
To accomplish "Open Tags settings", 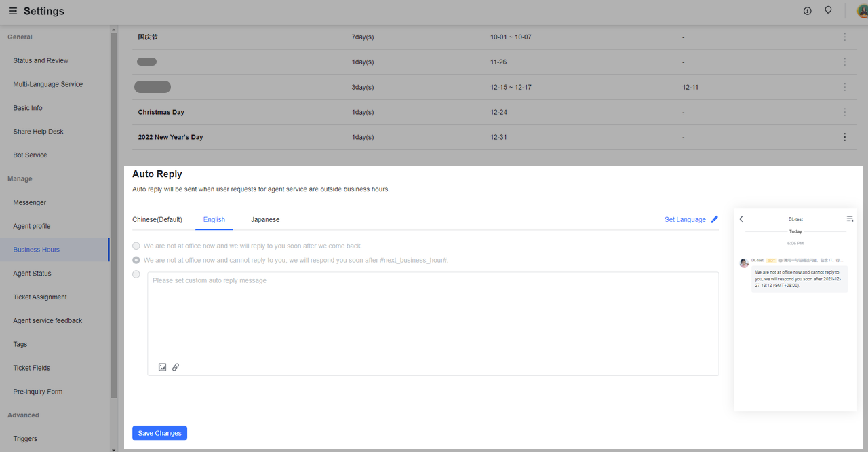I will (x=20, y=344).
